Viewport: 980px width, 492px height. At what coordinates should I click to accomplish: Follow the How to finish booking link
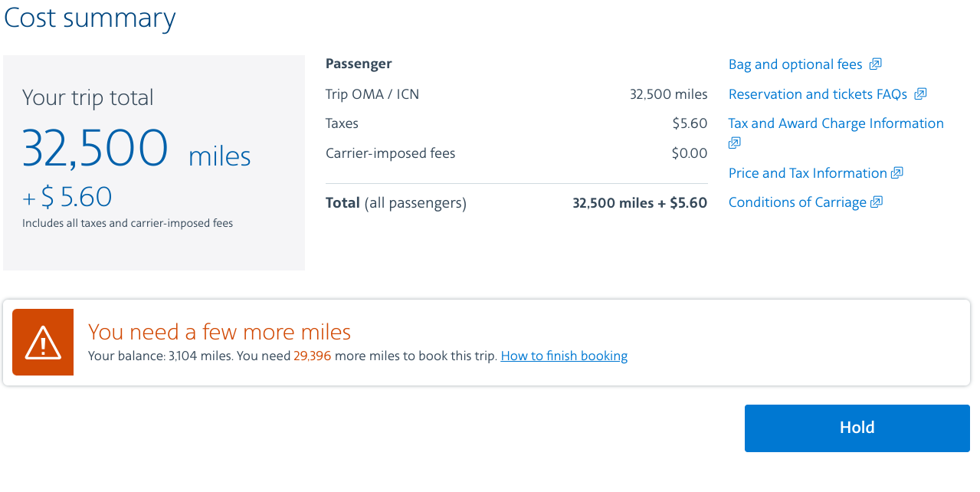coord(564,356)
